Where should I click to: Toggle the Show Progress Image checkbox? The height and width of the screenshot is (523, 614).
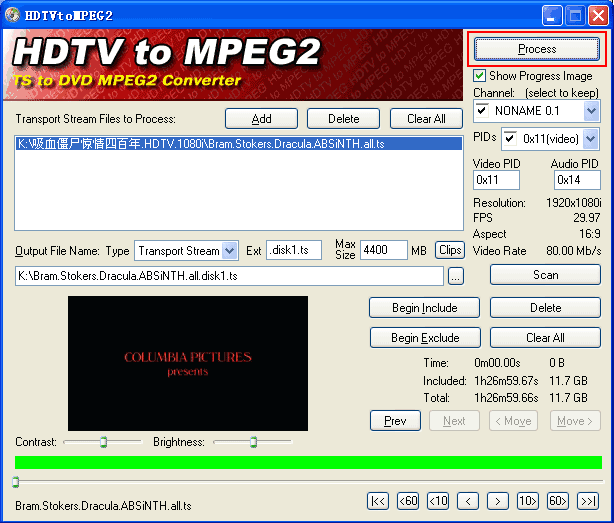479,75
